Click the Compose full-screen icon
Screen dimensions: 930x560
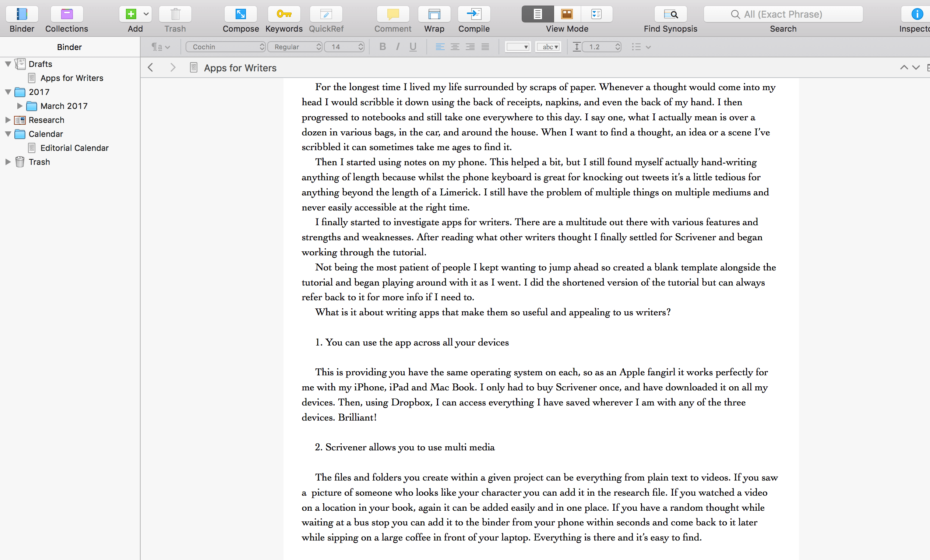(240, 14)
